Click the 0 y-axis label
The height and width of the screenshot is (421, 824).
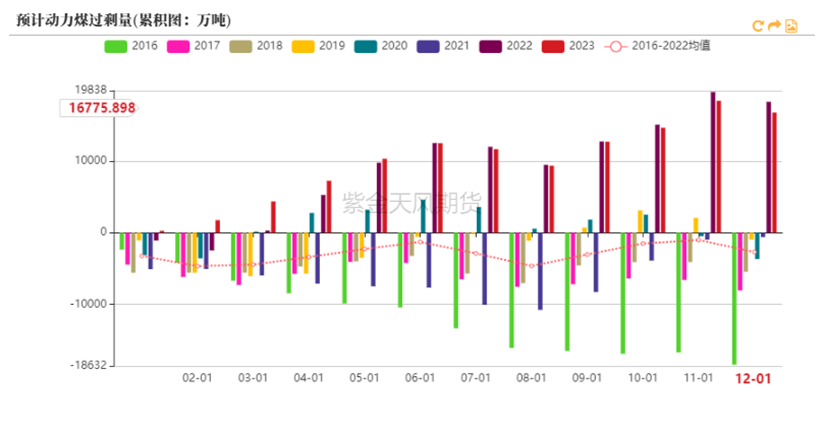[x=104, y=232]
